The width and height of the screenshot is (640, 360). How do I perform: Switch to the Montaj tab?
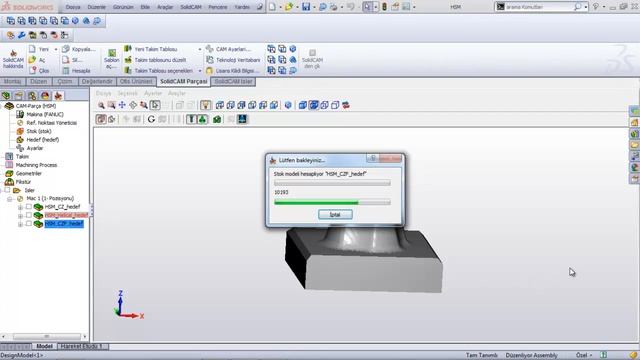12,82
